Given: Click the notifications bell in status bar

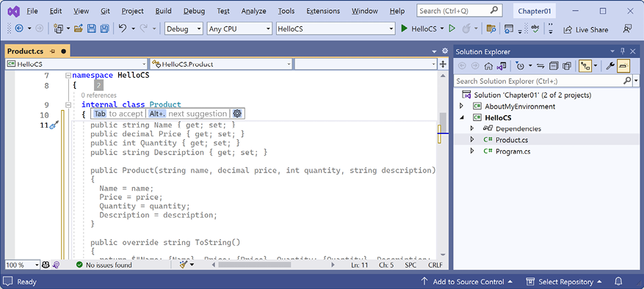Looking at the screenshot, I should 618,282.
